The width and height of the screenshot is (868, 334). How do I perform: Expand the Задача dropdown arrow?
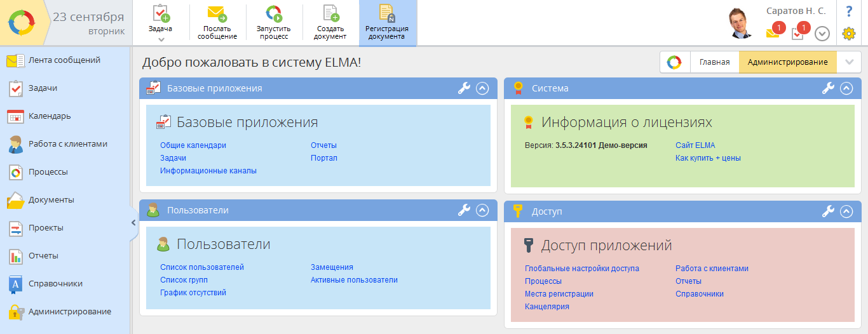click(x=161, y=39)
